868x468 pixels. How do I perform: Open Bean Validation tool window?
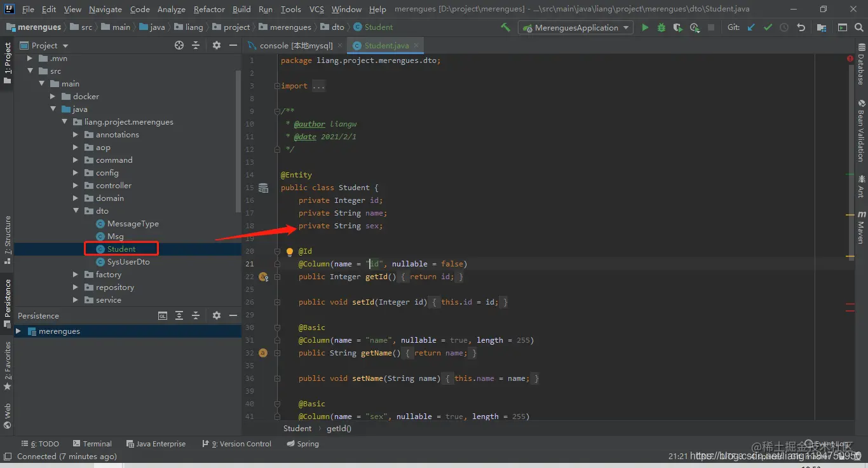[x=861, y=130]
